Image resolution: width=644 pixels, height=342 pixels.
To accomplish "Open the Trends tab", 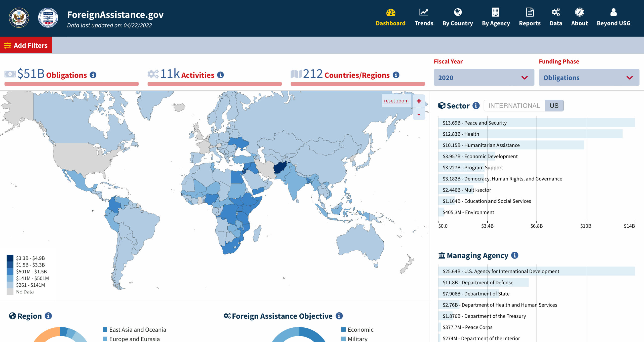I will pyautogui.click(x=424, y=17).
